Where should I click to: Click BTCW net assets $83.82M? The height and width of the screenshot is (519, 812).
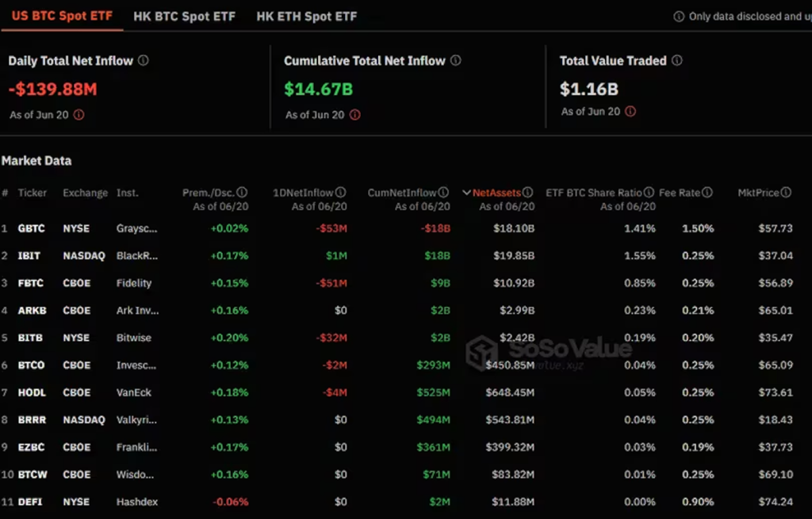point(513,475)
